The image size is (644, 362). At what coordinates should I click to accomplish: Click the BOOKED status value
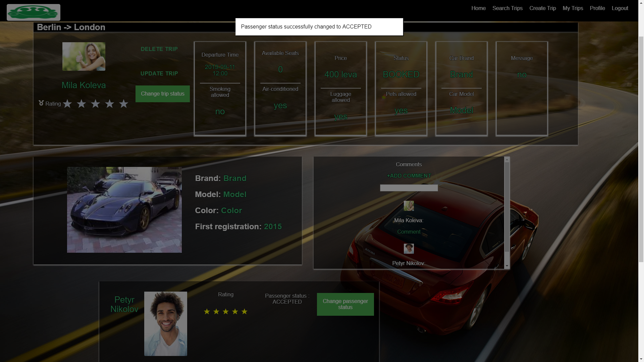point(401,74)
